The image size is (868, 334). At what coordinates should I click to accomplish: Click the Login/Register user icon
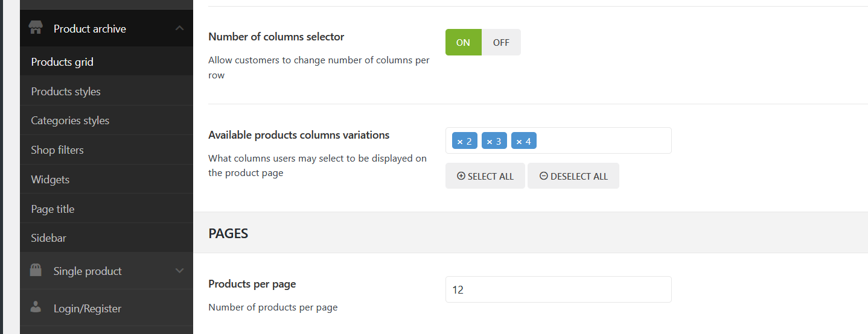pyautogui.click(x=36, y=307)
